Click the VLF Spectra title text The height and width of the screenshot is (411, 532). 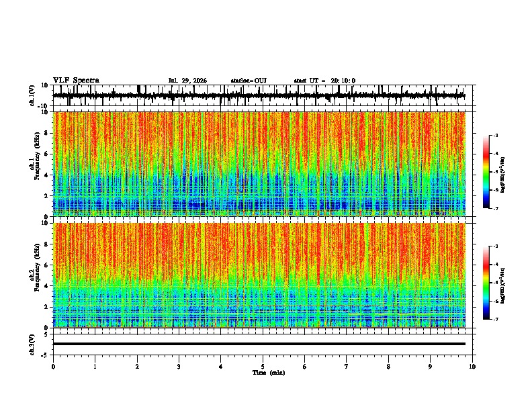pos(76,80)
